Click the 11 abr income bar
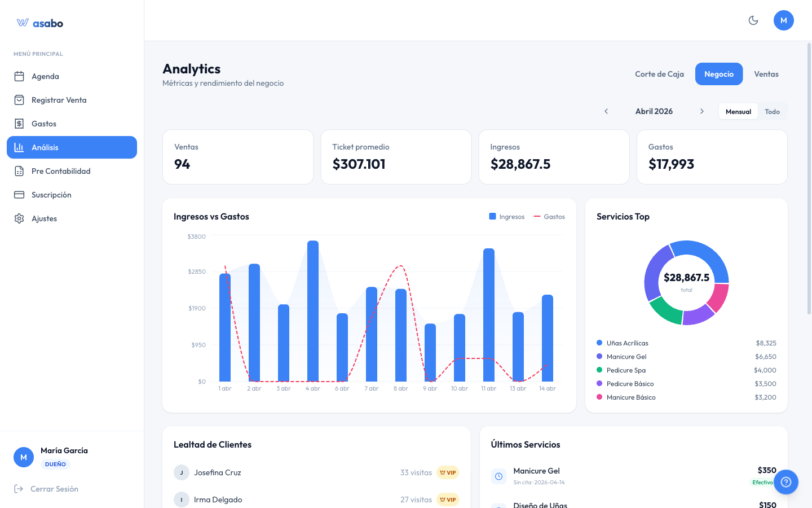Screen dimensions: 812x508 point(489,315)
